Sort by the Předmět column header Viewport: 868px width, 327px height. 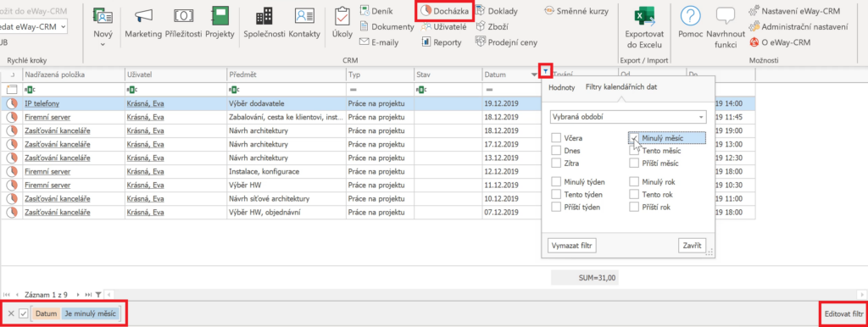pos(287,74)
